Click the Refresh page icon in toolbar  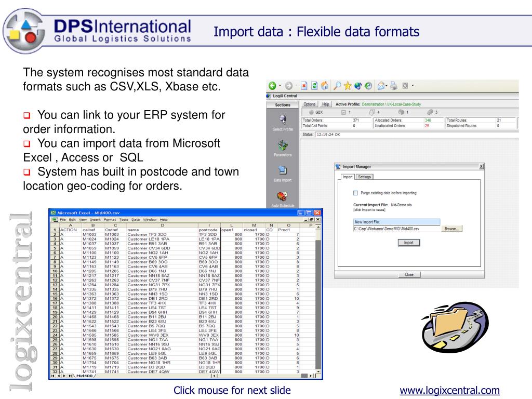coord(314,86)
